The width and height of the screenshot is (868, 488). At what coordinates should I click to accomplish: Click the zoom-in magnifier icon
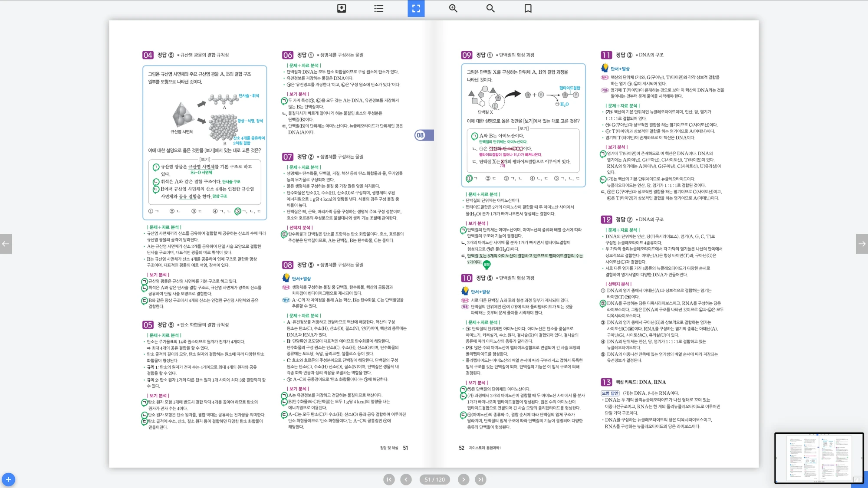tap(453, 8)
